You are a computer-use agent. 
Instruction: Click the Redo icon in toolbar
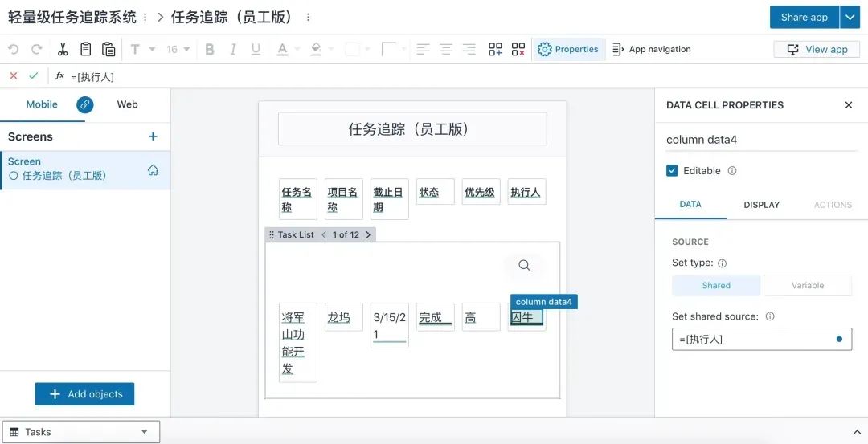(x=36, y=49)
